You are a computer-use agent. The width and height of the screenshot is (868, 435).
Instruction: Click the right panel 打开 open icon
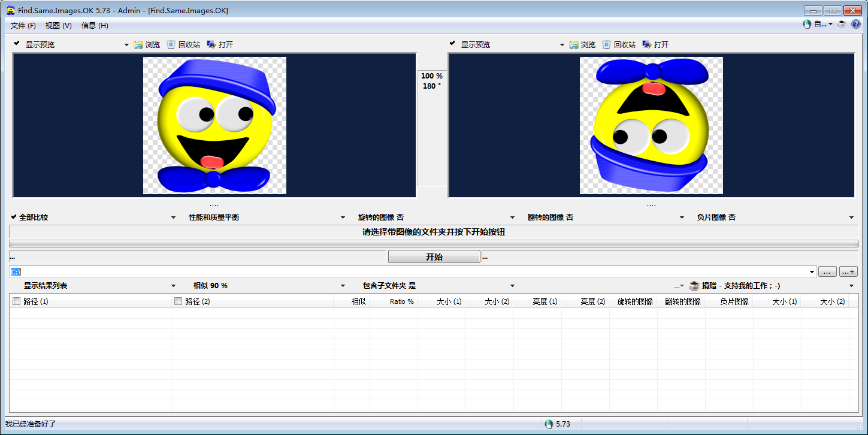coord(647,45)
